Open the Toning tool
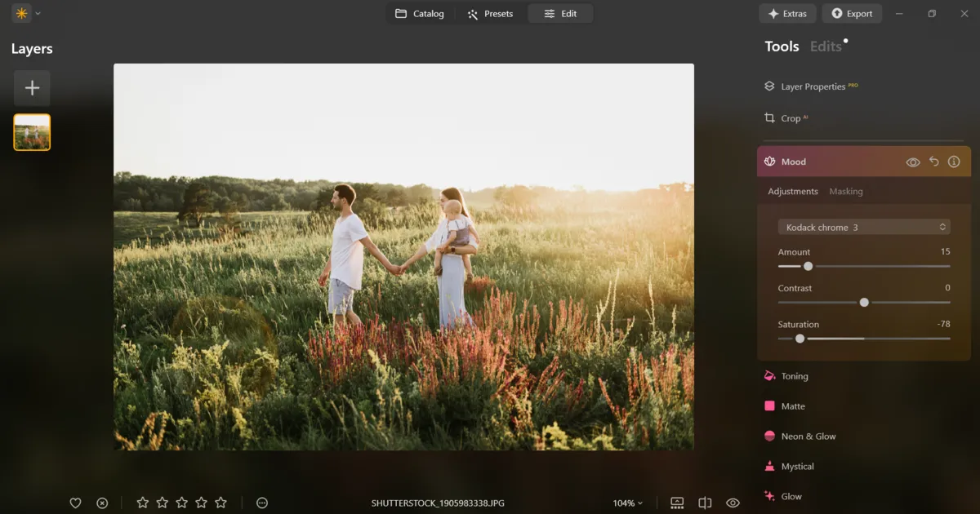980x514 pixels. [x=794, y=376]
